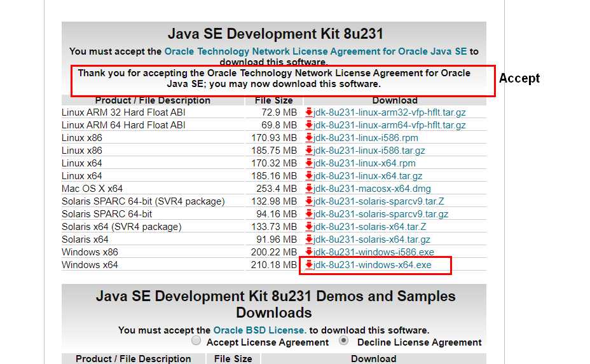Click download arrow icon for linux-arm64-vfp-hflt.tar.gz
Screen dimensions: 590x364
point(309,125)
